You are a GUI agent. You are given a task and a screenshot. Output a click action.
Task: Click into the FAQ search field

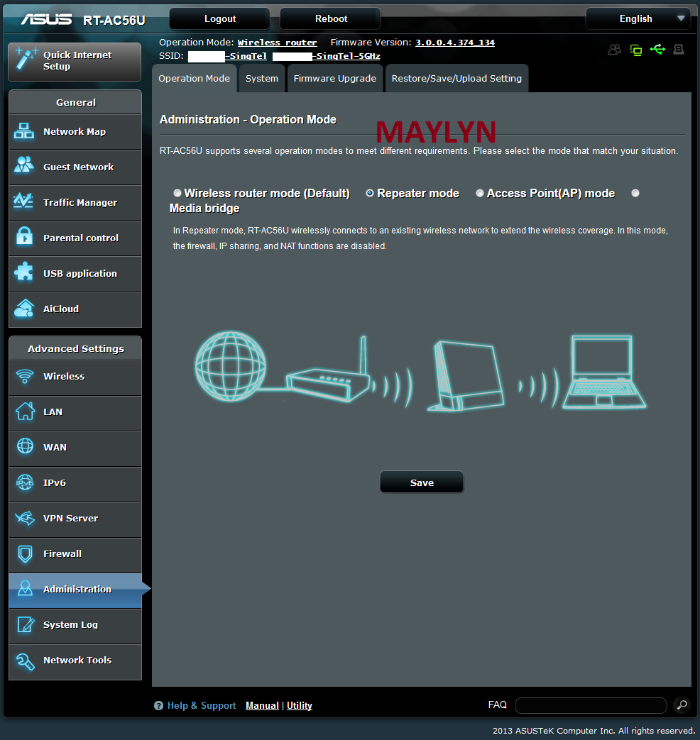(590, 705)
